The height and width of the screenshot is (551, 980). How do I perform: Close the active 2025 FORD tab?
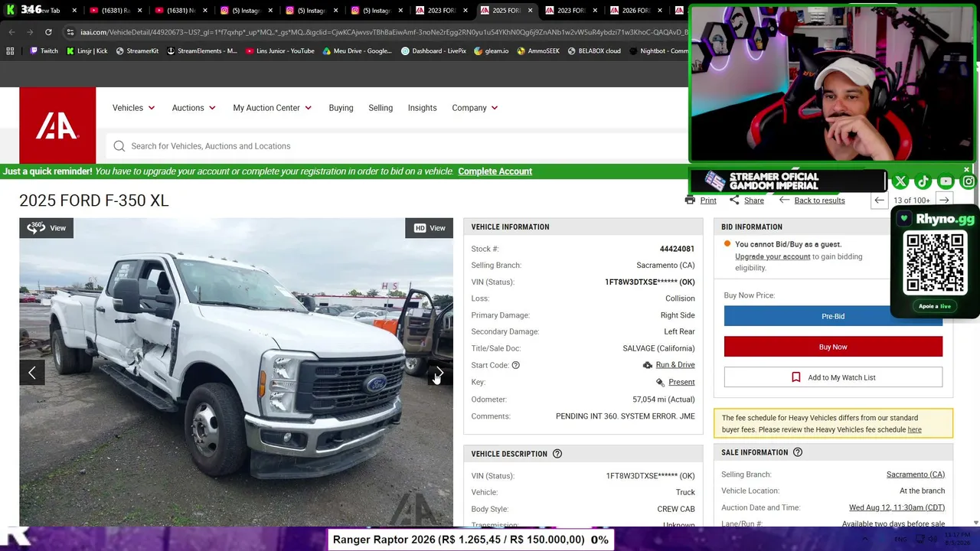pyautogui.click(x=530, y=11)
